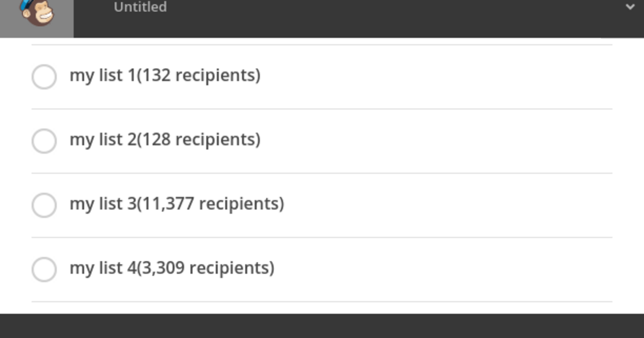Click the dark footer bar at bottom
This screenshot has width=644, height=338.
pyautogui.click(x=322, y=326)
